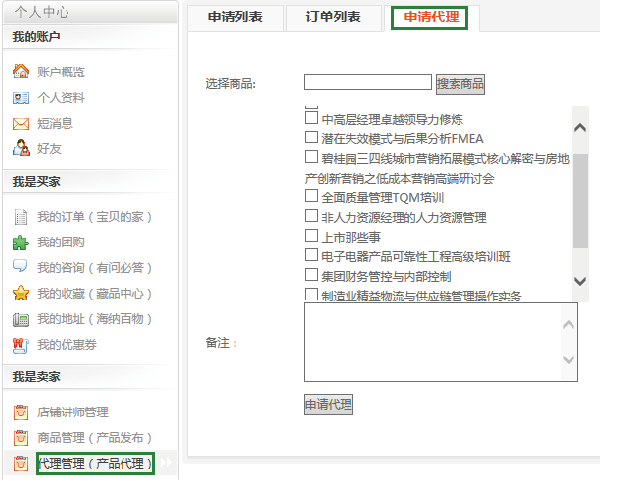Click the star icon for 我的收藏
The height and width of the screenshot is (481, 621).
coord(20,294)
